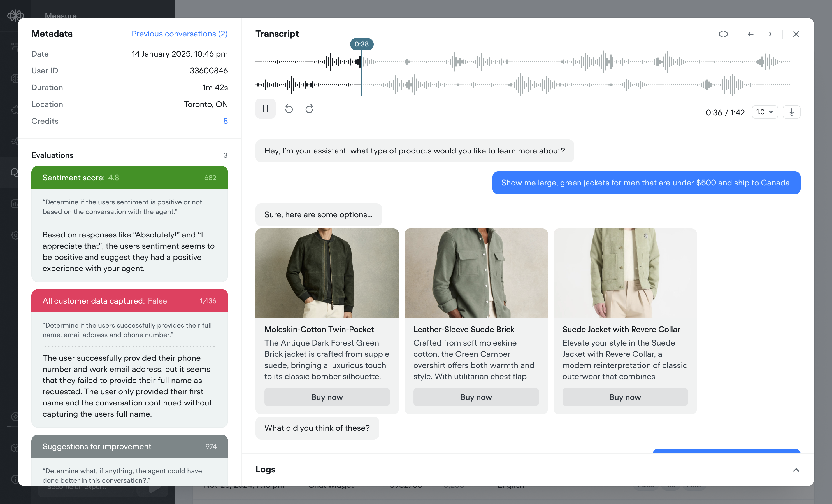
Task: Click the 0:38 playhead marker on waveform
Action: tap(362, 44)
